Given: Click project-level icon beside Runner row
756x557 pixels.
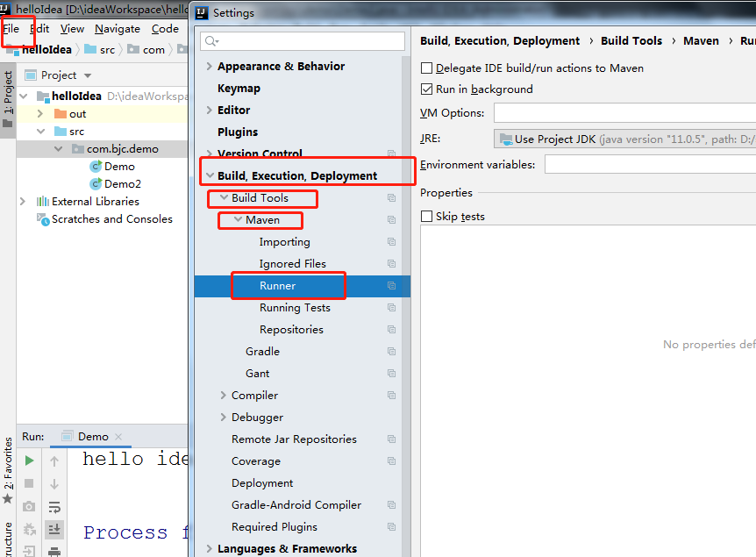Looking at the screenshot, I should click(x=391, y=285).
